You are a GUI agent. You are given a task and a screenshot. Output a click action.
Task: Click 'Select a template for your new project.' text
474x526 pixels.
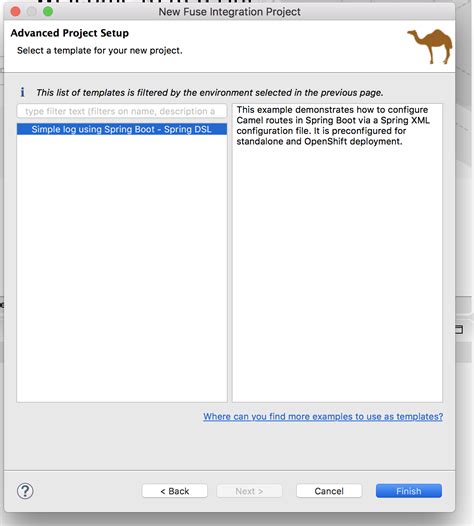tap(100, 51)
